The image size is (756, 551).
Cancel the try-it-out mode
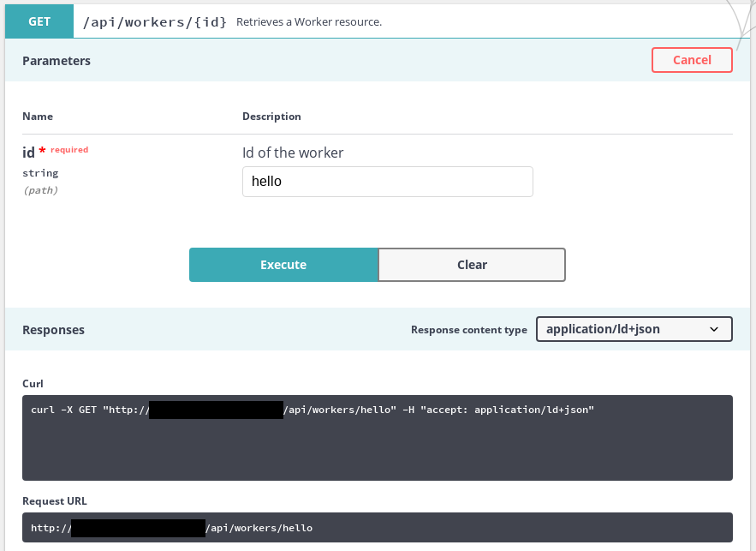point(692,60)
